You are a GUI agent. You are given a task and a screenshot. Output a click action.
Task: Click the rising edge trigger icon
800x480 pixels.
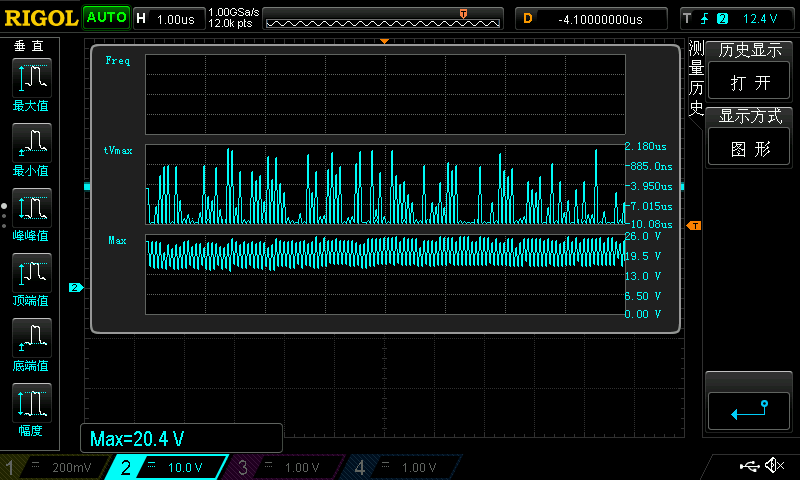click(x=705, y=19)
